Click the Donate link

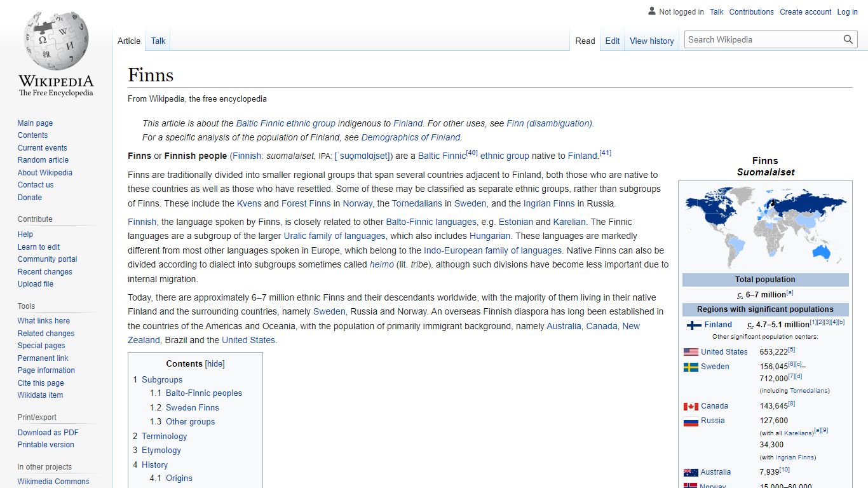(30, 198)
